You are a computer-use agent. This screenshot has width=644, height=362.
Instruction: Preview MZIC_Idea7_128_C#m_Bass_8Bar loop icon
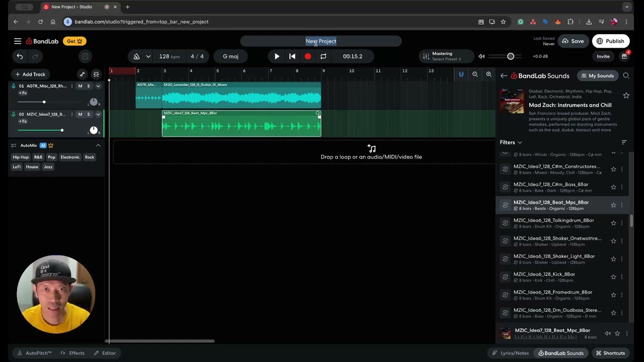point(505,187)
